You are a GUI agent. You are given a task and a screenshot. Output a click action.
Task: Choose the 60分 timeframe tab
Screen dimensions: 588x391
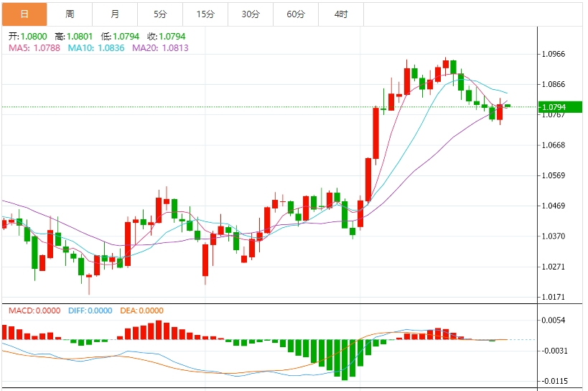pyautogui.click(x=296, y=14)
